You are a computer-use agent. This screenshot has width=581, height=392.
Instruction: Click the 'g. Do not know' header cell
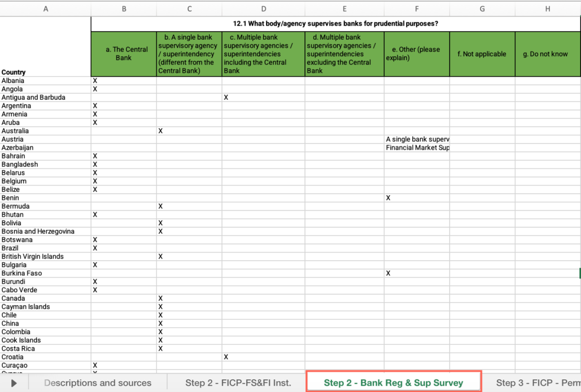point(548,54)
